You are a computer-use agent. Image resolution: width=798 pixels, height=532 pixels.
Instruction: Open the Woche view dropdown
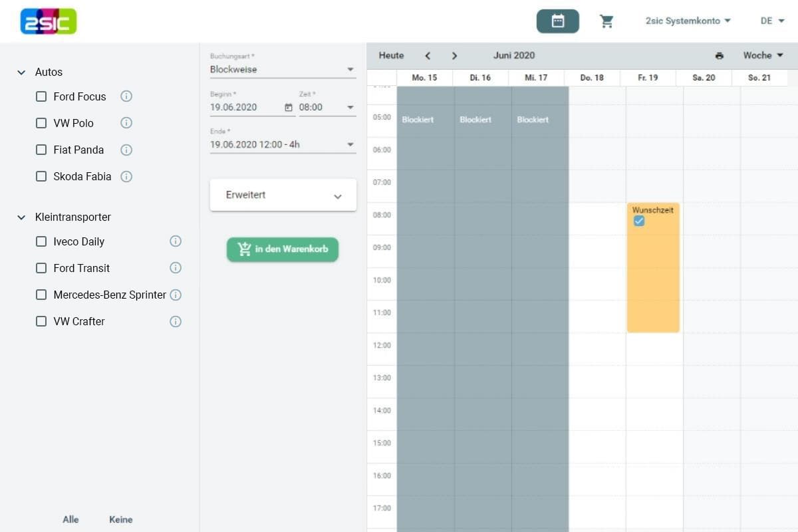pos(763,56)
